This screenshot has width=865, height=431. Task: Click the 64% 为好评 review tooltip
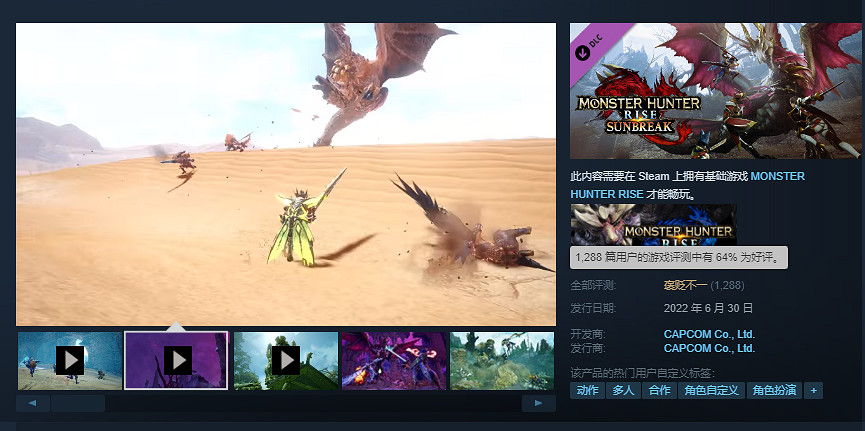point(679,258)
